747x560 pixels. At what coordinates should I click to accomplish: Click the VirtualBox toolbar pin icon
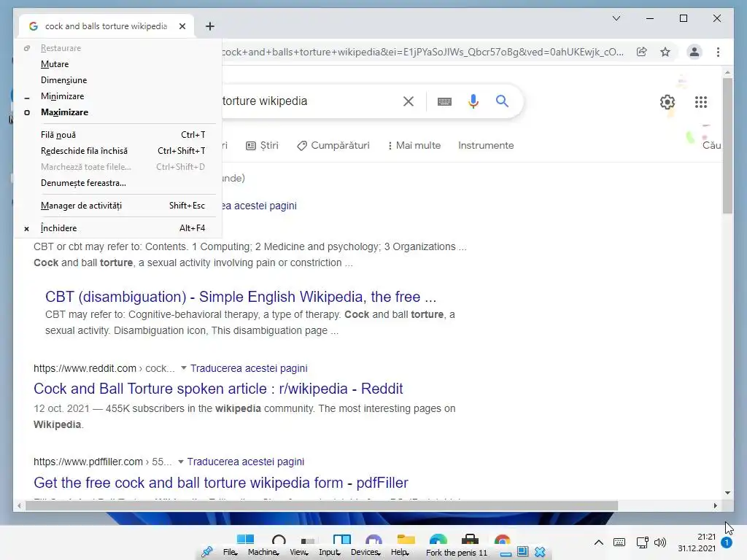(206, 552)
